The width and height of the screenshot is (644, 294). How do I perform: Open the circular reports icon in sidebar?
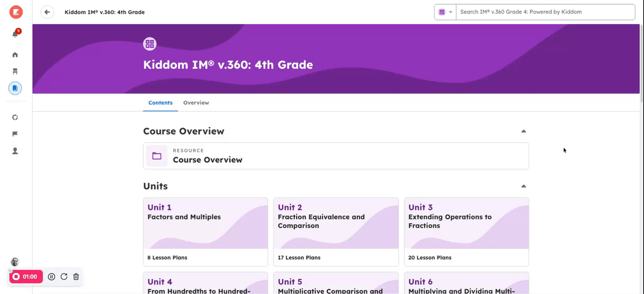[15, 117]
